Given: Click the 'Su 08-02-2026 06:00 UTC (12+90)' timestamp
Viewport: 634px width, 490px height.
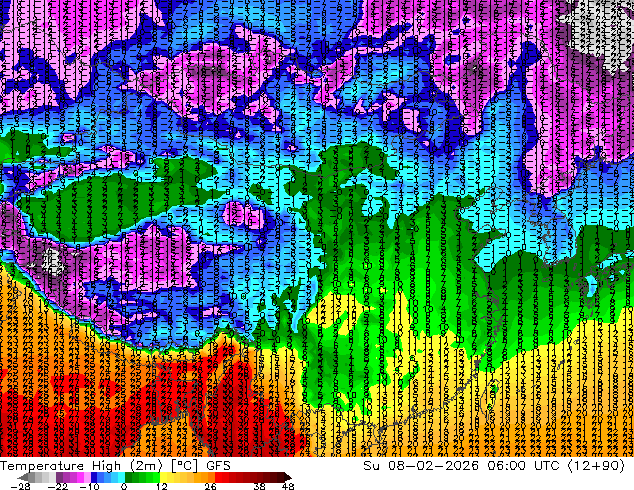Looking at the screenshot, I should [494, 466].
